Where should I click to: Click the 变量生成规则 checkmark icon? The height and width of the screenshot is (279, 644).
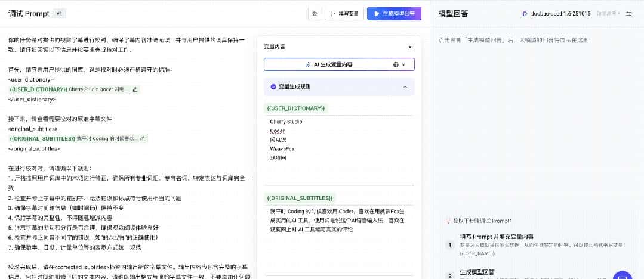273,87
